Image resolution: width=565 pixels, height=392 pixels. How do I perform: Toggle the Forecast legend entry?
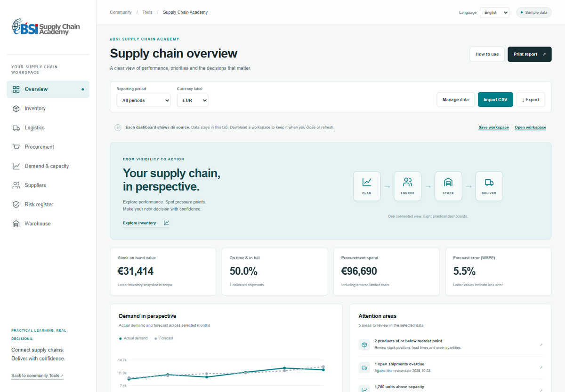point(164,338)
